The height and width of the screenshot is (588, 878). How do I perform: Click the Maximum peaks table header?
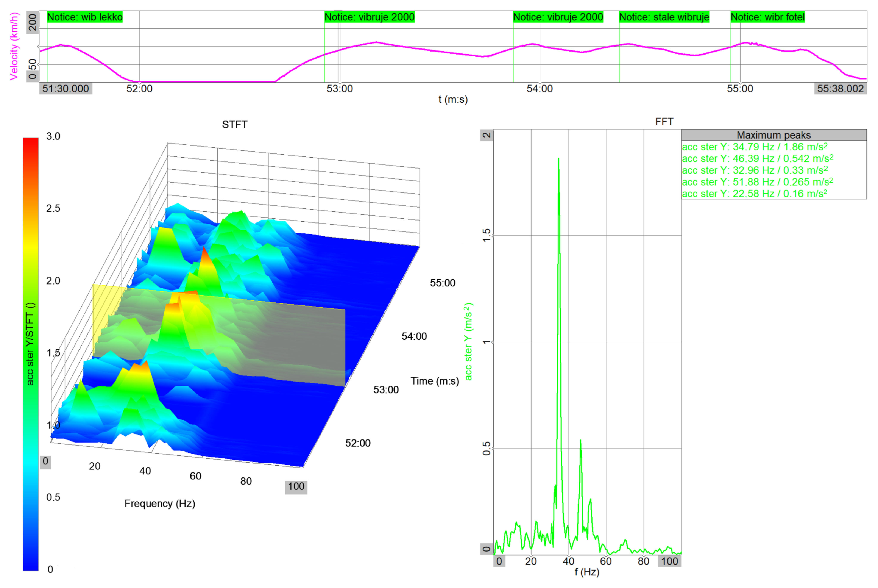774,135
